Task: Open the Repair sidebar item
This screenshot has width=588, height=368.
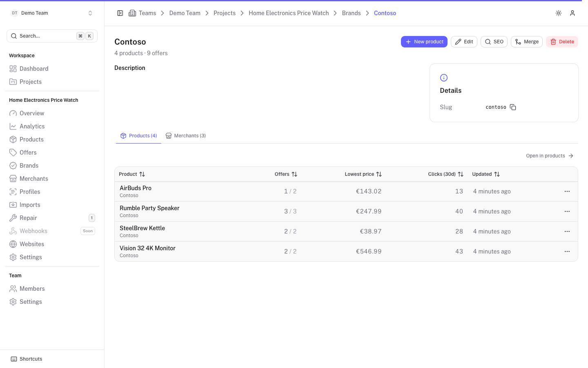Action: click(52, 218)
